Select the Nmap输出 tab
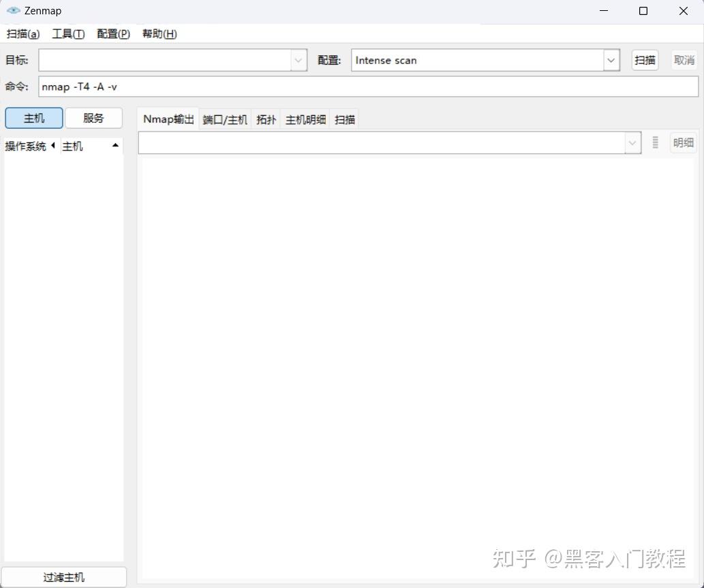 click(167, 119)
